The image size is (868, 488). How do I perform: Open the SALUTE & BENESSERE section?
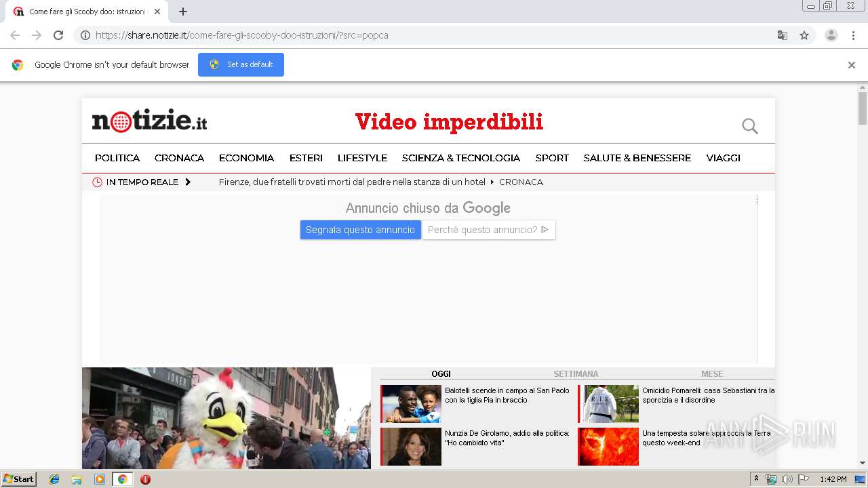637,158
